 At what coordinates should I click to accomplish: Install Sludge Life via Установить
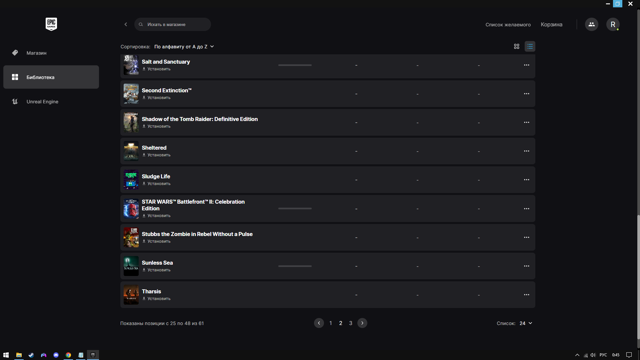(156, 184)
